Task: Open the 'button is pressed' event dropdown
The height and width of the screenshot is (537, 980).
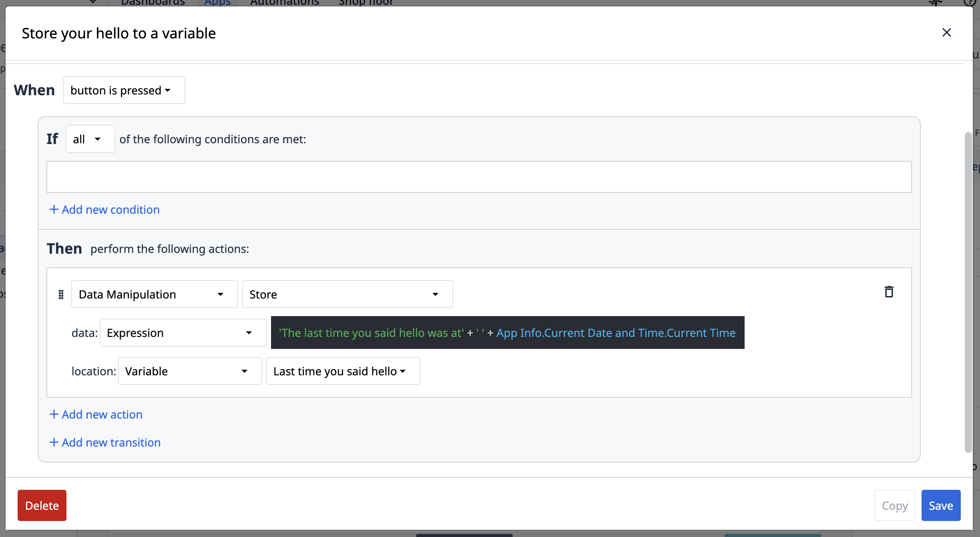Action: [124, 90]
